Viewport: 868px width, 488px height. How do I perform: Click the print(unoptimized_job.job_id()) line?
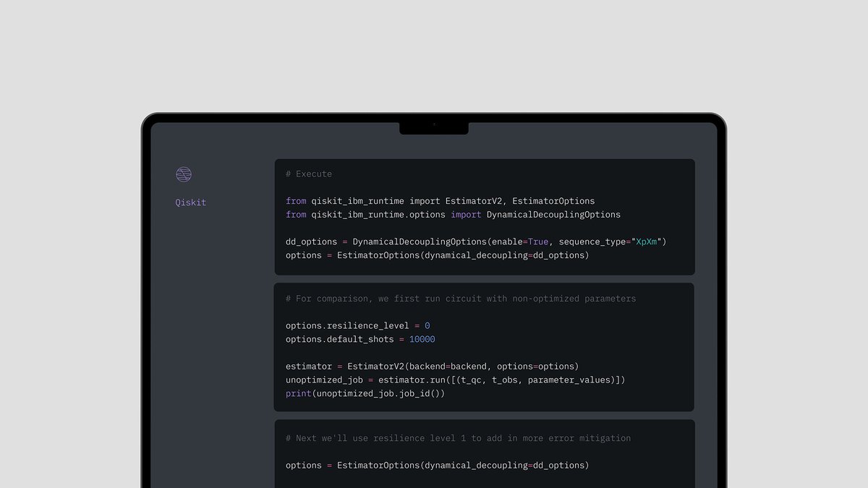click(x=365, y=393)
